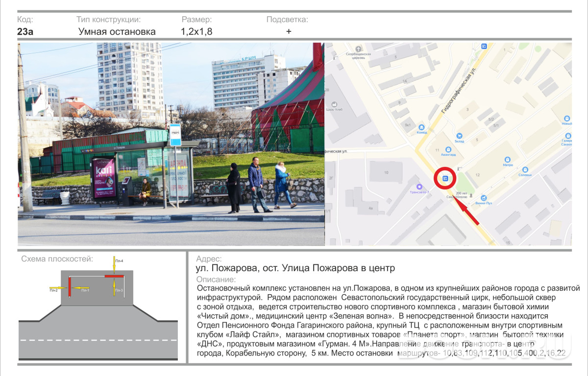Click the plus sign under Подсветка
This screenshot has height=376, width=588.
click(289, 31)
